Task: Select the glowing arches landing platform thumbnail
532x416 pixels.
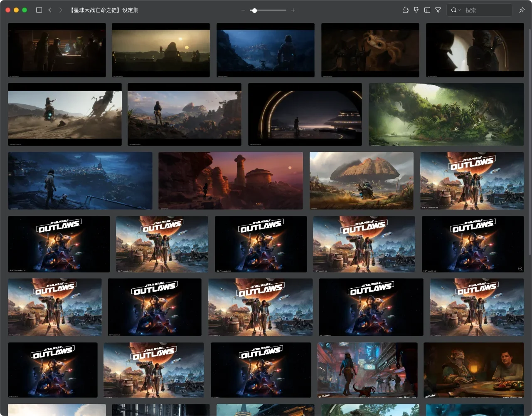Action: coord(305,114)
